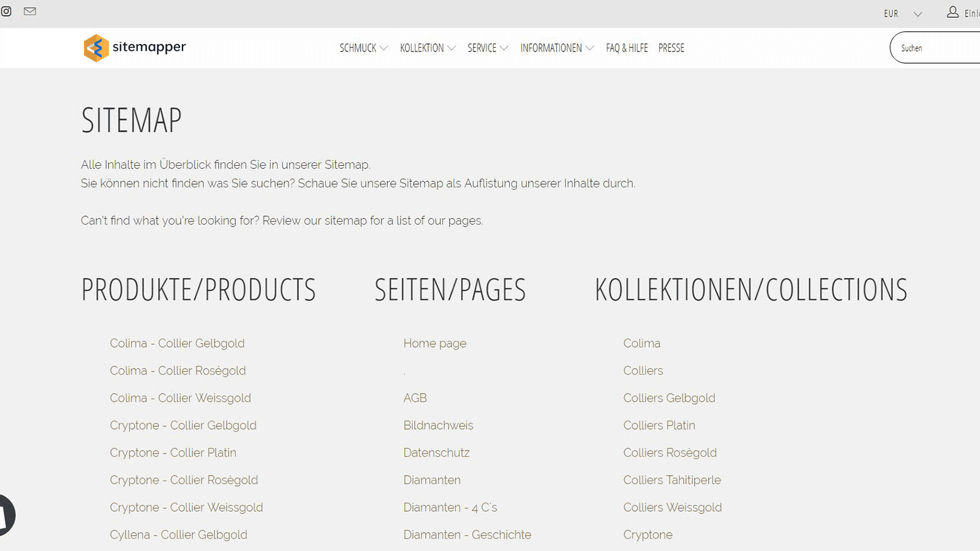Open the Bildnachweis page
Viewport: 980px width, 551px height.
(x=438, y=425)
